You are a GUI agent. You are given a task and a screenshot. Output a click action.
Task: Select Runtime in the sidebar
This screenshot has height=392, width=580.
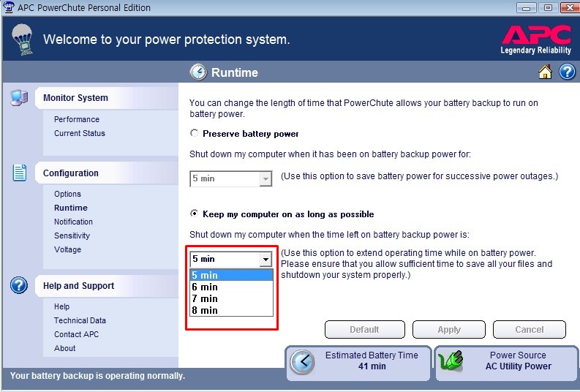[71, 208]
